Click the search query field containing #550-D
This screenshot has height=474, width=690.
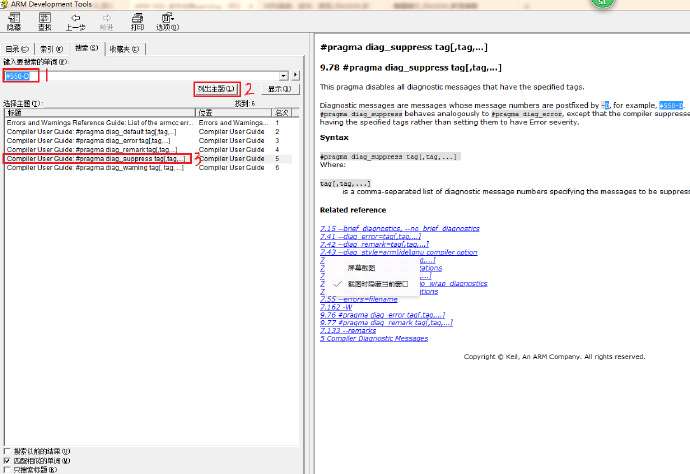coord(141,76)
